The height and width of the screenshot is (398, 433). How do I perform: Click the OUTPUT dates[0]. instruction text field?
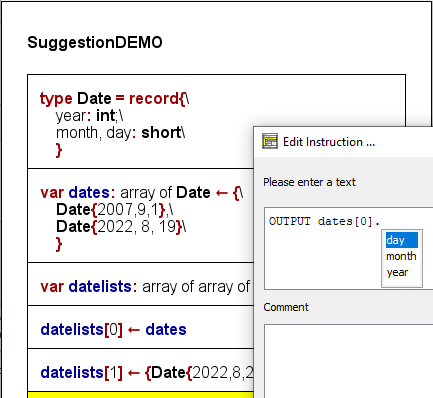pyautogui.click(x=349, y=248)
